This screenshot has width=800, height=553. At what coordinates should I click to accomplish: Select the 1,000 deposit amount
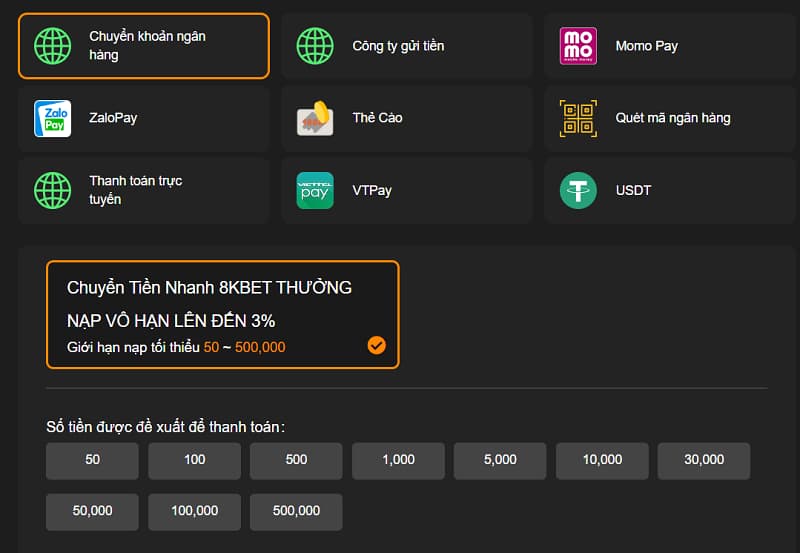tap(398, 460)
